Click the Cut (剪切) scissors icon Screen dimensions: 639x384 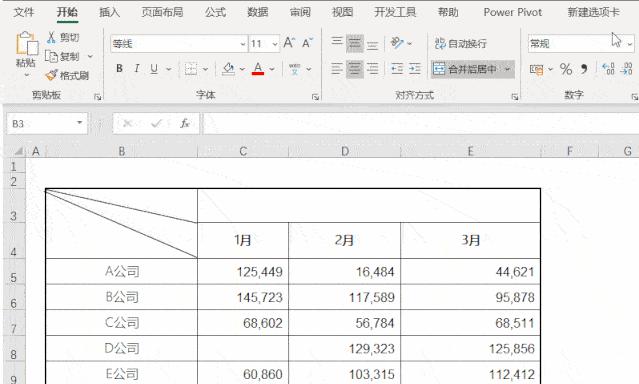pos(51,38)
